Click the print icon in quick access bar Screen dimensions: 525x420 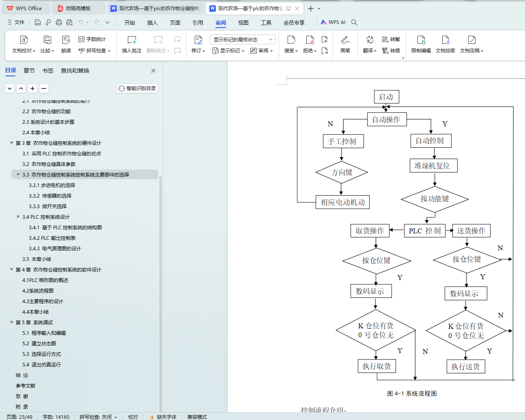coord(59,22)
